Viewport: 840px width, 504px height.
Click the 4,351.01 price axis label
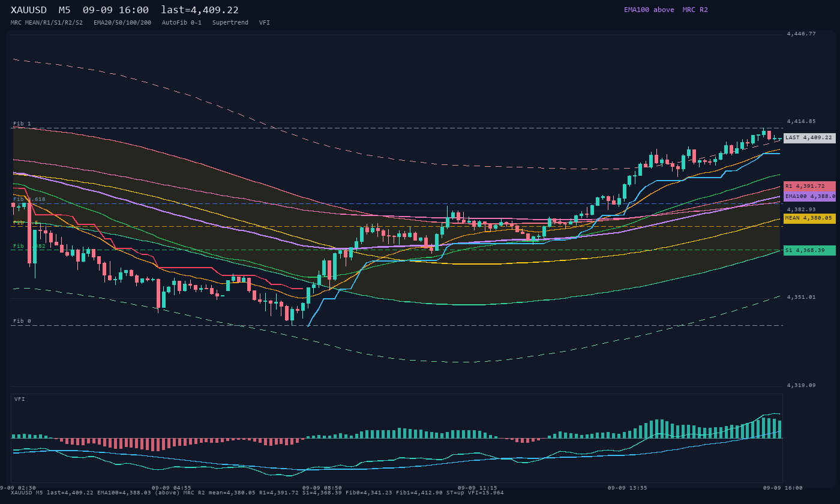click(x=802, y=297)
